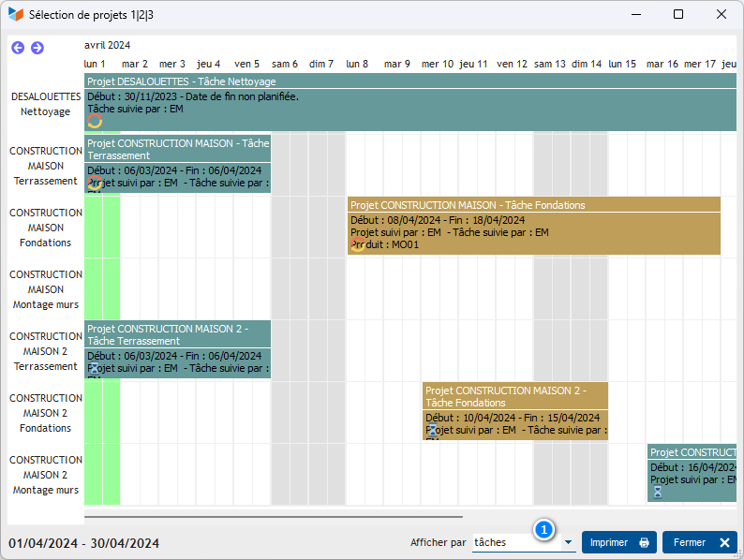Click the CONSTRUCTION MAISON Montage murs row label
The width and height of the screenshot is (744, 560).
pos(46,289)
